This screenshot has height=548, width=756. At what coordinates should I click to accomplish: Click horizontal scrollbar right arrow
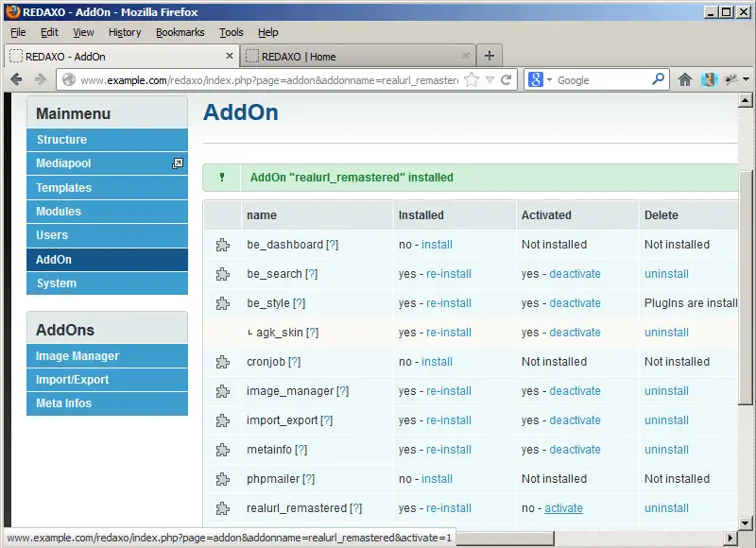point(730,538)
